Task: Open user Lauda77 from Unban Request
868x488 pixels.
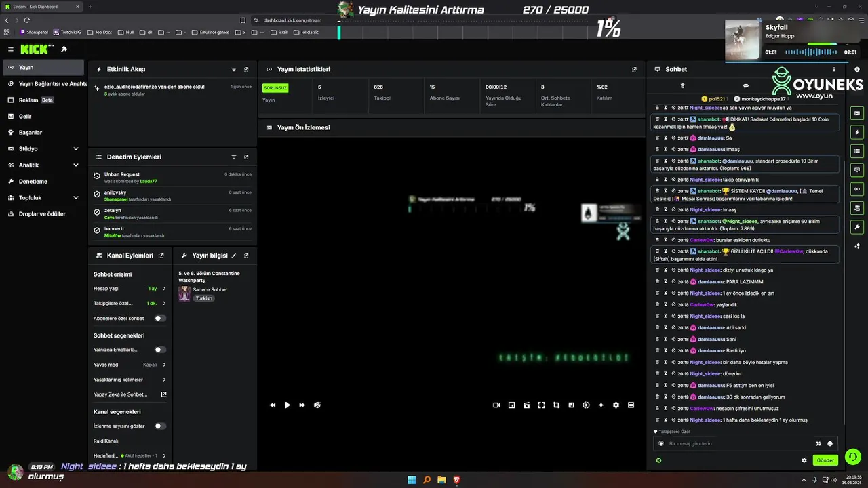Action: click(x=149, y=182)
